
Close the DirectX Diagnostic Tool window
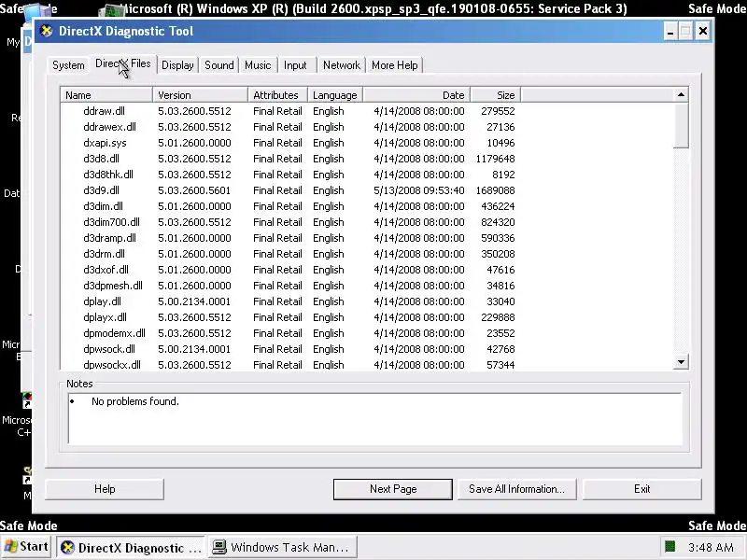tap(703, 32)
